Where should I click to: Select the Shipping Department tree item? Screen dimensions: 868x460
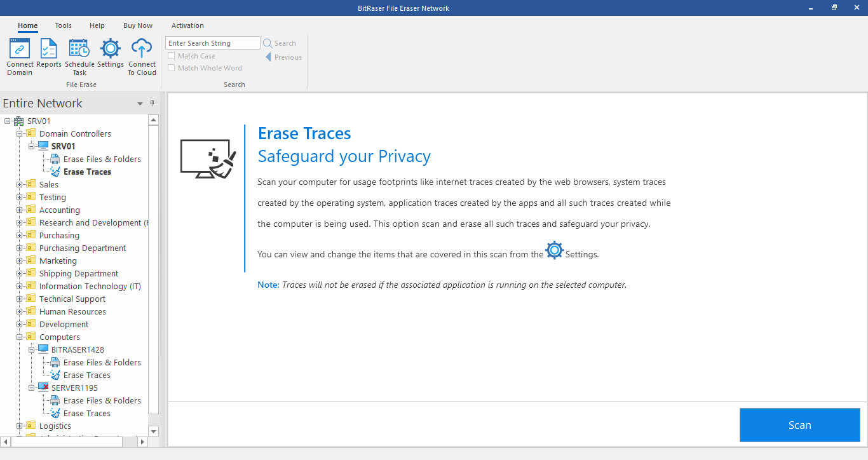(x=79, y=273)
